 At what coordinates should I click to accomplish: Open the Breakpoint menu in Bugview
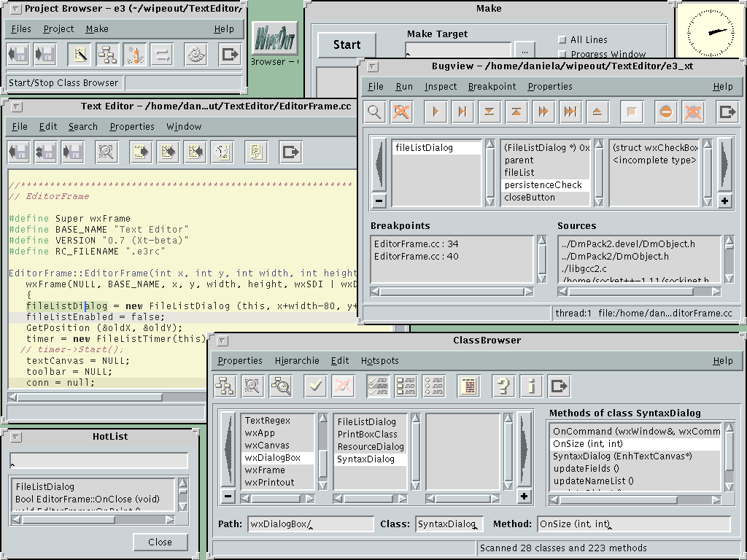point(492,86)
